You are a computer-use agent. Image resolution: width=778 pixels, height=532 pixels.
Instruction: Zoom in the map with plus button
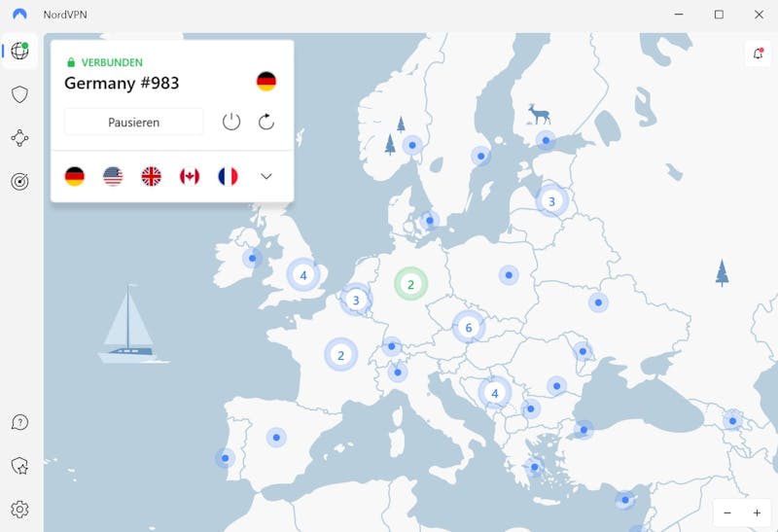(x=757, y=513)
